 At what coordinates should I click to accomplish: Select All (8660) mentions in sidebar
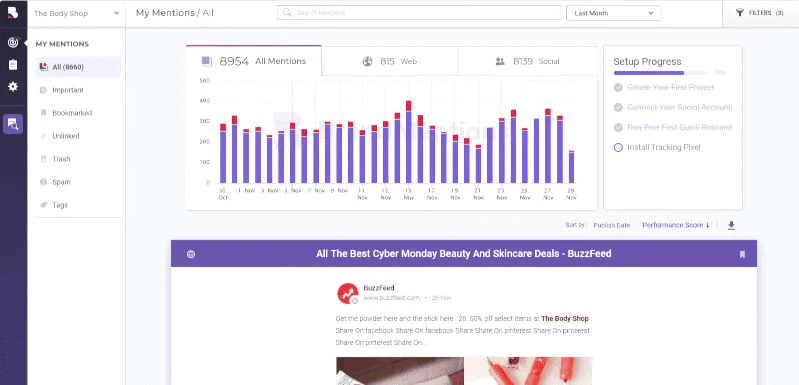point(78,67)
